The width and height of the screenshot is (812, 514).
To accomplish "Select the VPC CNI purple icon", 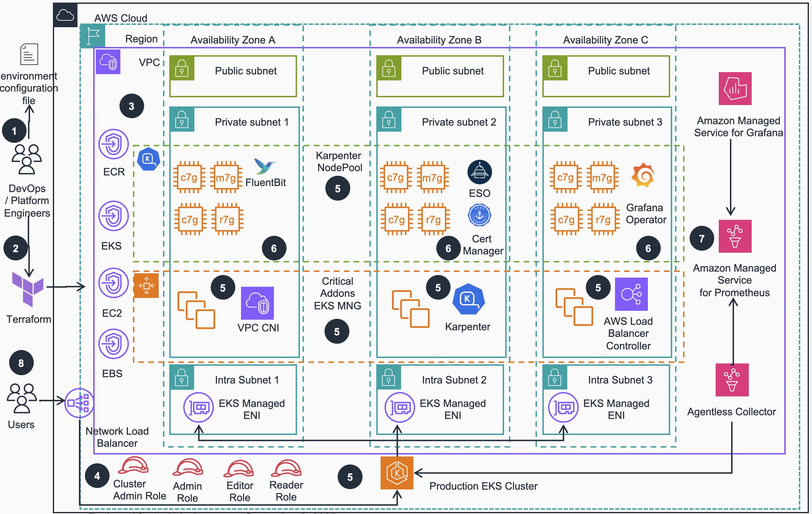I will click(x=257, y=303).
